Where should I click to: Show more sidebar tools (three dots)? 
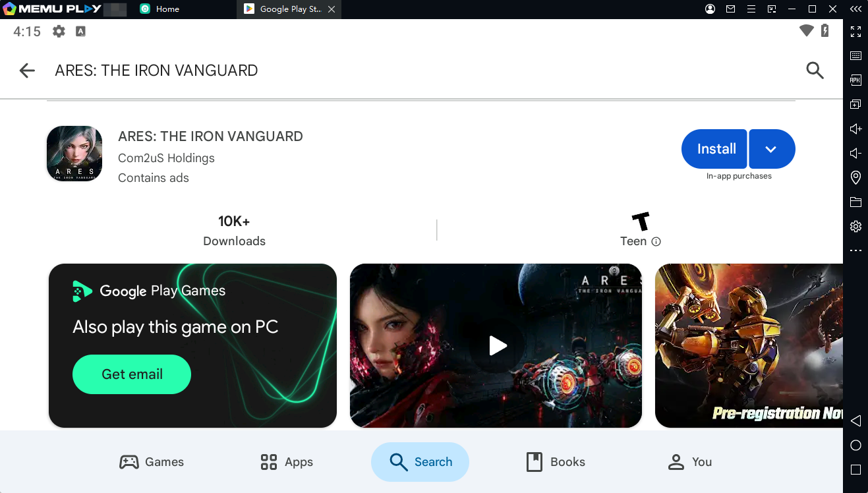click(x=855, y=250)
